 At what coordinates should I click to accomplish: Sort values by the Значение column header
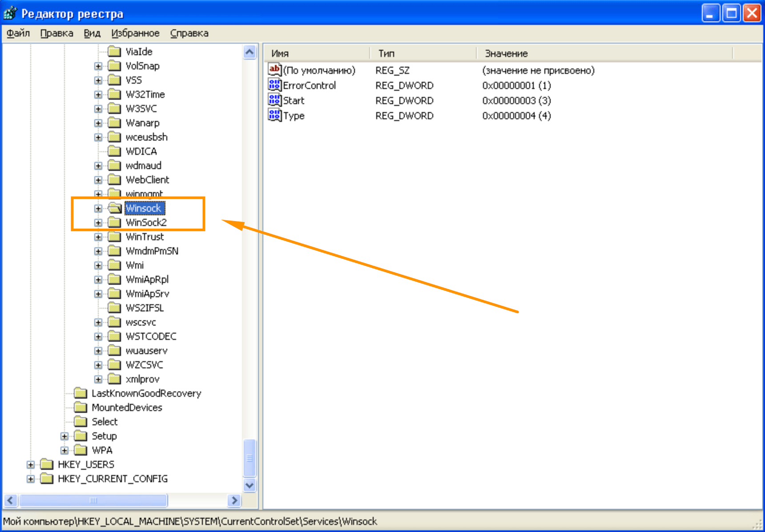pyautogui.click(x=604, y=53)
